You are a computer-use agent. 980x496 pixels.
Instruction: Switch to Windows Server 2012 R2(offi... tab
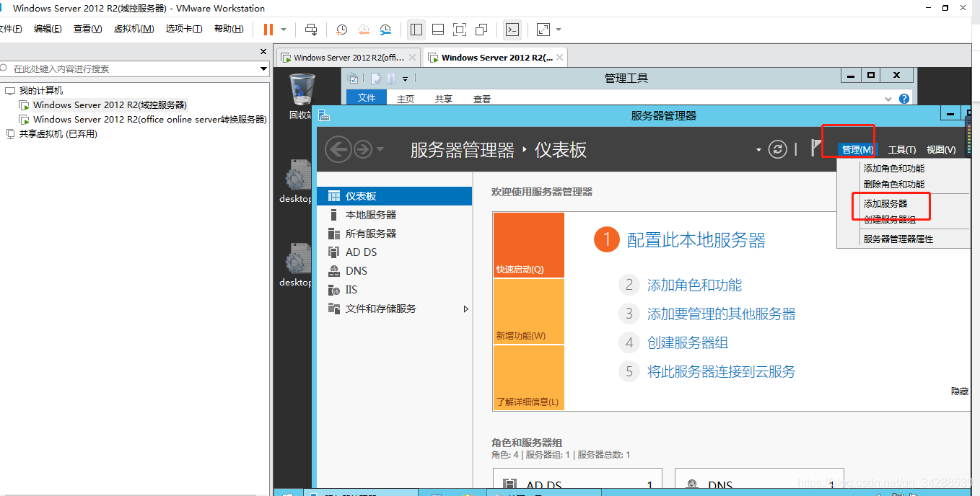click(x=349, y=58)
